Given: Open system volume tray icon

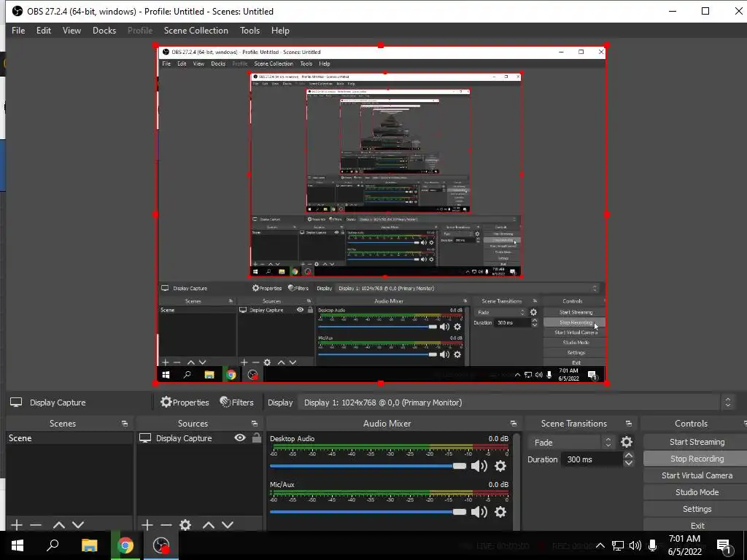Looking at the screenshot, I should [635, 545].
